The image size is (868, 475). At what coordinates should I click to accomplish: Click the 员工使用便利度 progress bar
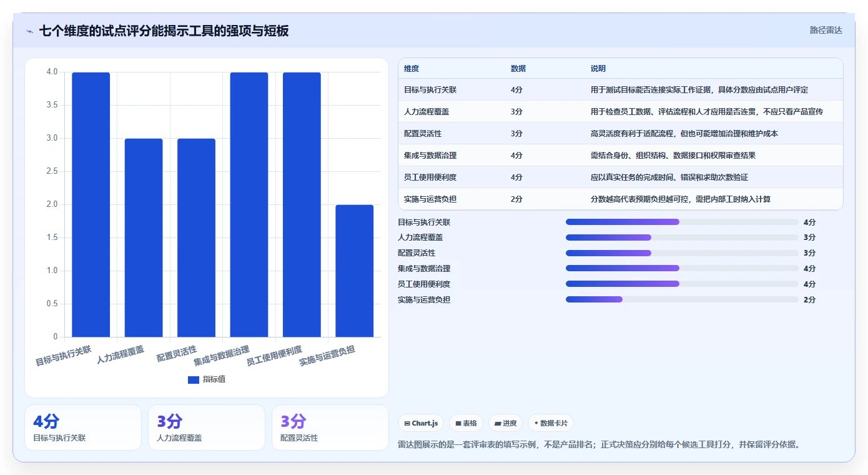(682, 284)
